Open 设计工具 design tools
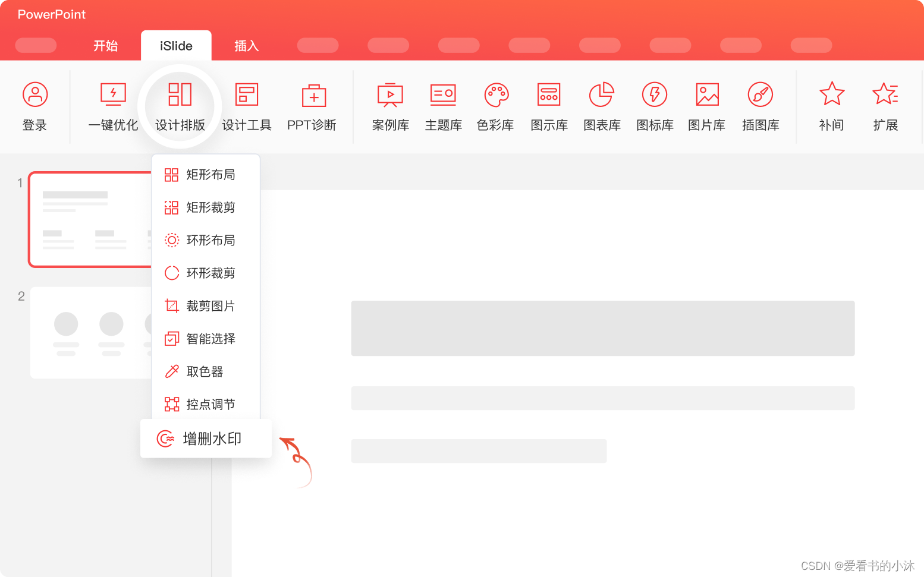 click(247, 107)
